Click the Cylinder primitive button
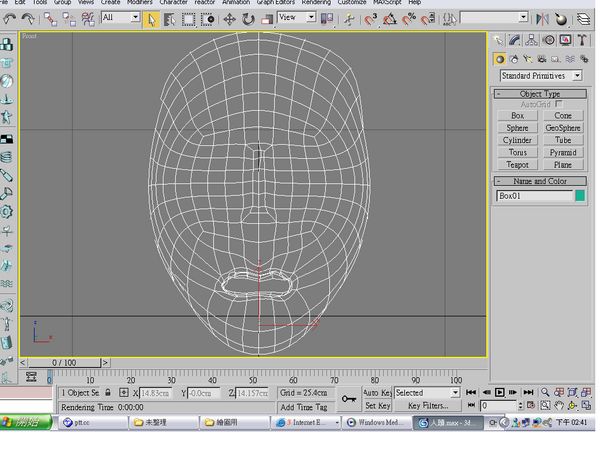Viewport: 600px width, 450px height. (517, 140)
